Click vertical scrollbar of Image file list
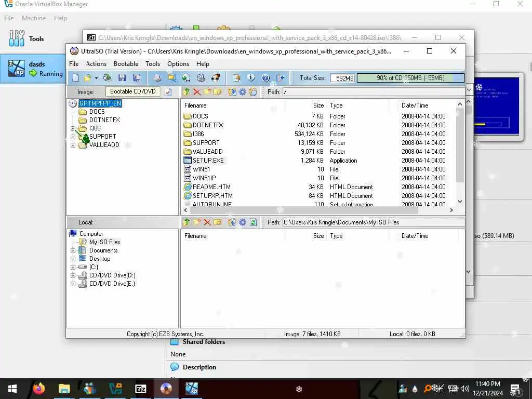 pos(460,145)
